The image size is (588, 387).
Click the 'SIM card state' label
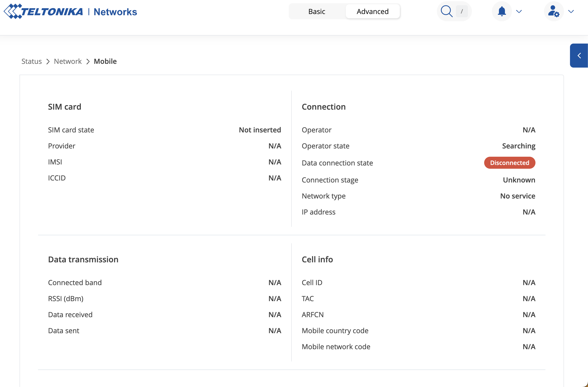click(71, 130)
